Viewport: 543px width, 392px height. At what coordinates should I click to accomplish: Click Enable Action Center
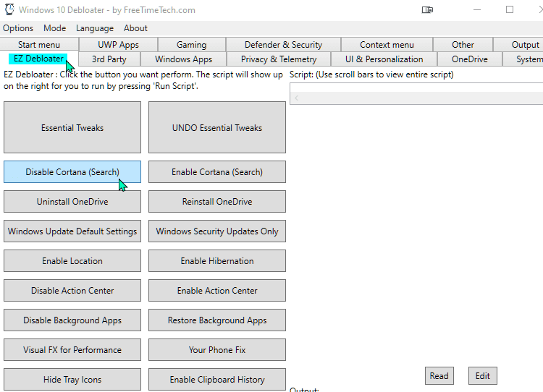(x=217, y=290)
